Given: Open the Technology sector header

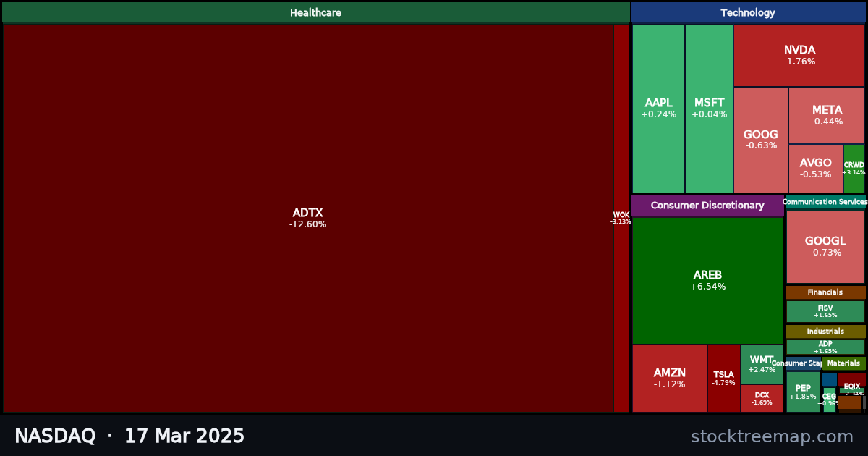Looking at the screenshot, I should coord(748,12).
